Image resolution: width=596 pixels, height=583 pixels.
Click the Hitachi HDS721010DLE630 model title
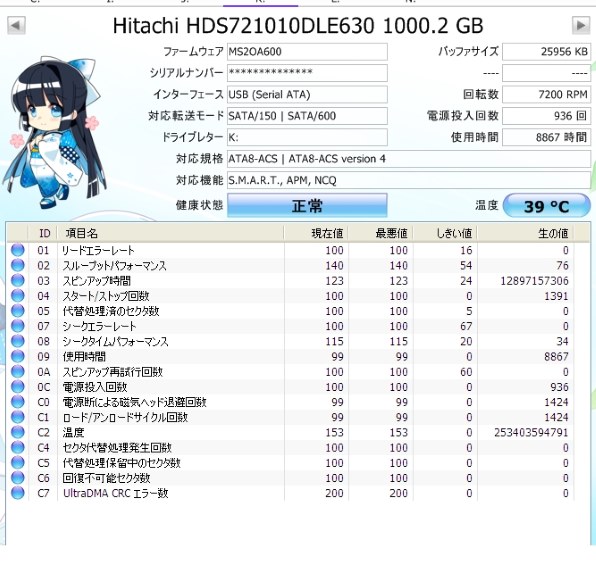point(298,26)
